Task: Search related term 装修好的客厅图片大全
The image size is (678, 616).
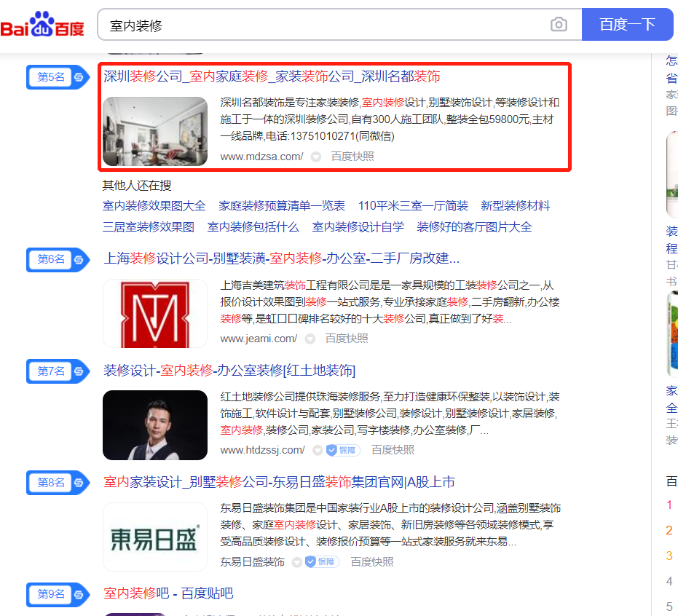Action: pyautogui.click(x=474, y=227)
